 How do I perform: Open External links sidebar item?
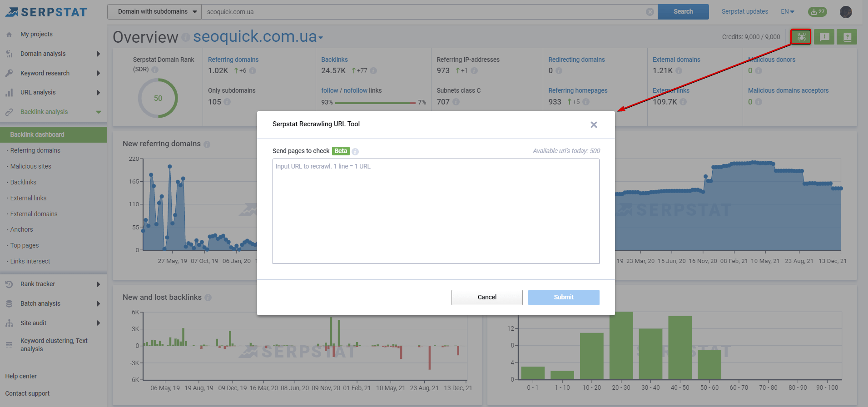[28, 199]
